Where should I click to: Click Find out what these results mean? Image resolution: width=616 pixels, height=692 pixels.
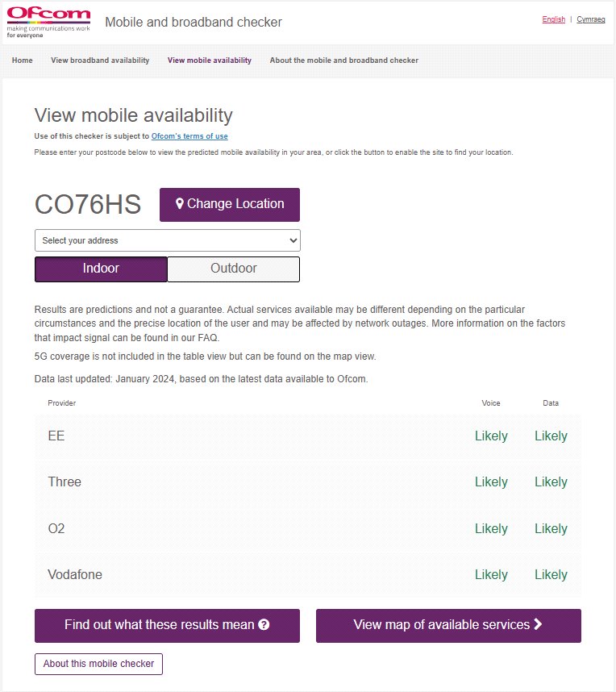[160, 625]
